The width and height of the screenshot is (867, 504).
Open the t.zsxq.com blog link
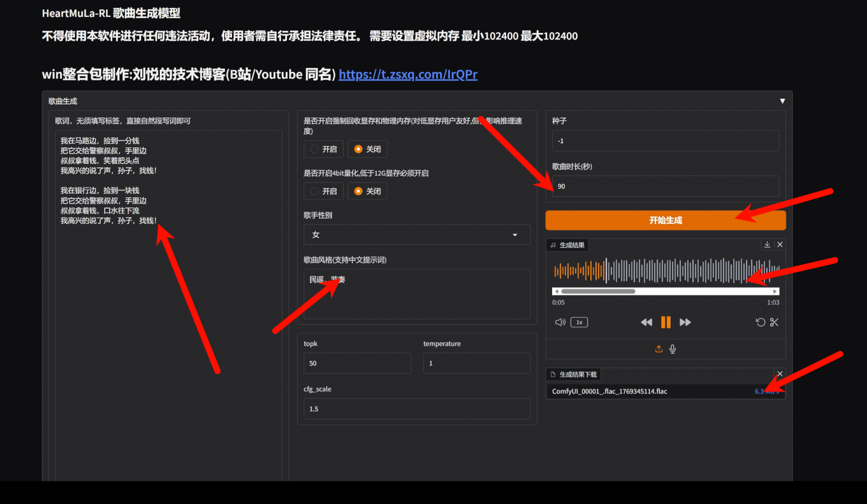tap(408, 75)
